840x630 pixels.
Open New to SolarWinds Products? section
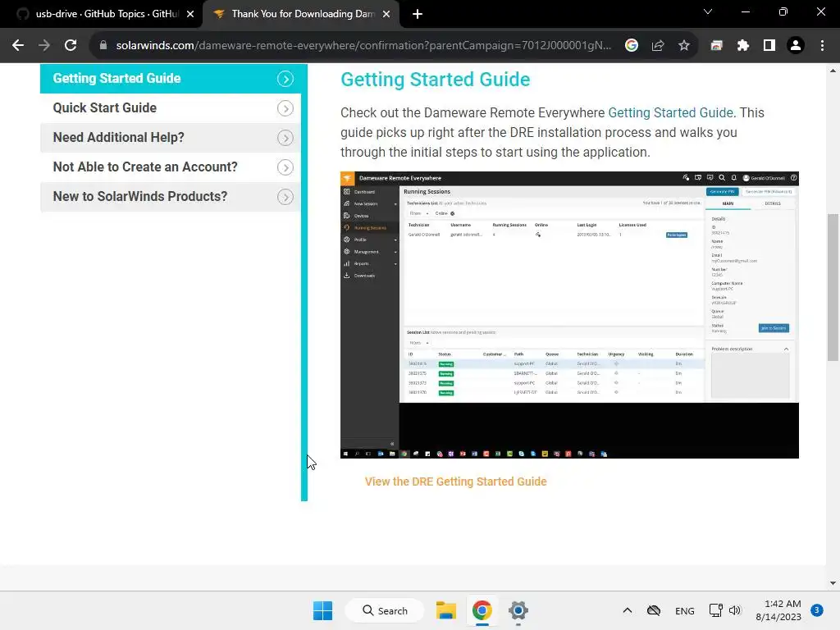tap(171, 197)
